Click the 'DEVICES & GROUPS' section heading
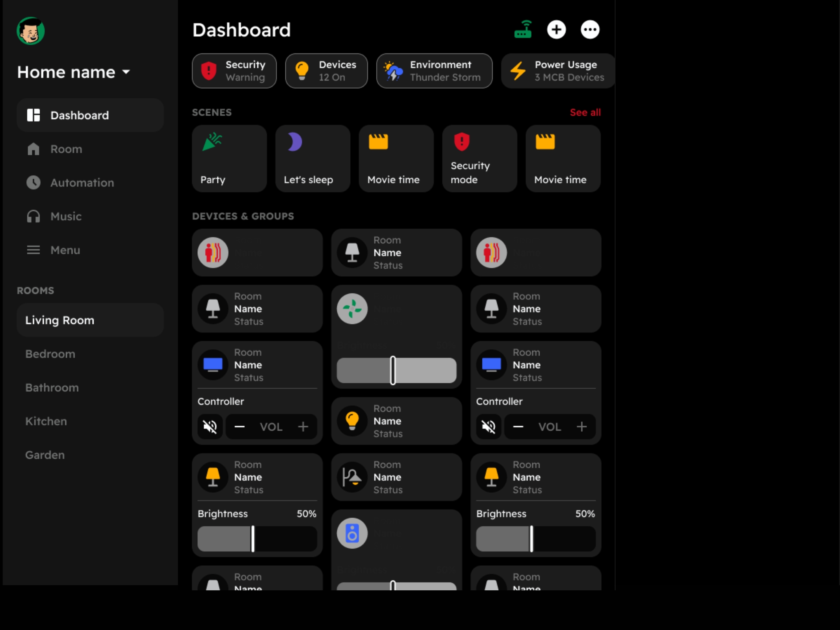Image resolution: width=840 pixels, height=630 pixels. (243, 216)
